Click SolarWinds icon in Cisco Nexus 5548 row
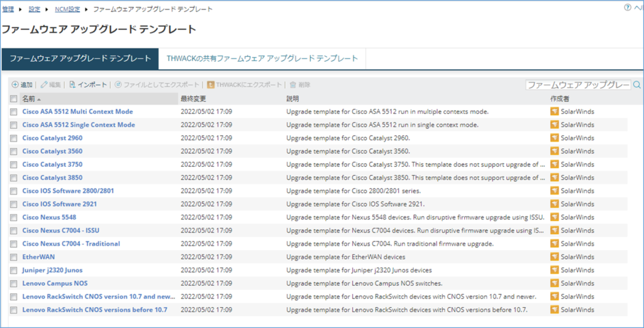 555,217
